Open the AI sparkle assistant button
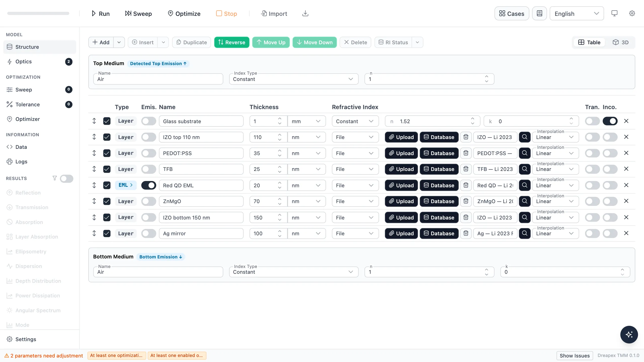The width and height of the screenshot is (644, 362). tap(629, 335)
